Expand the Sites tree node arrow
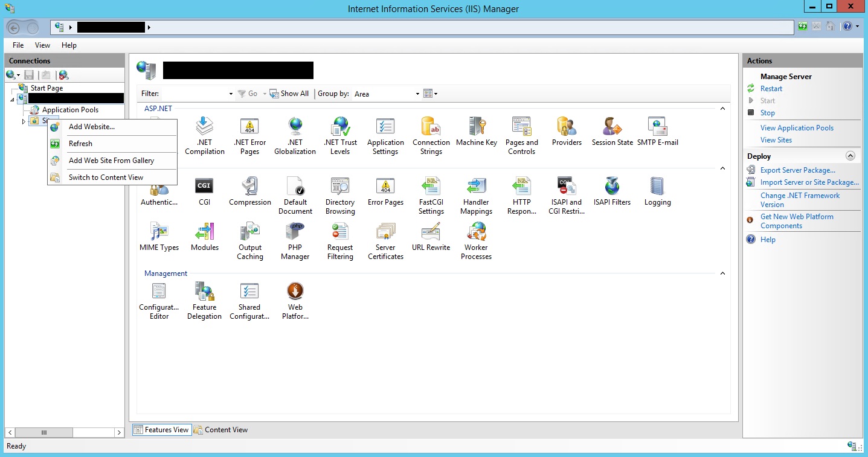 pos(24,121)
